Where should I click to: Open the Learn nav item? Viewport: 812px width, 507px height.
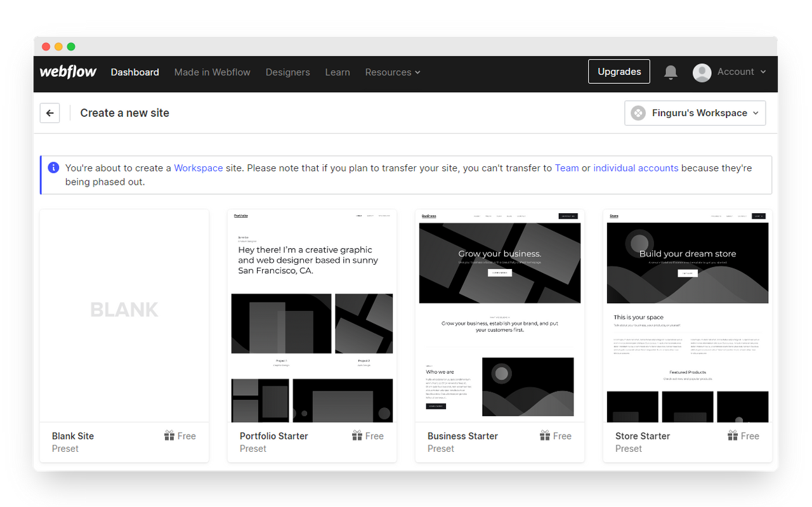pyautogui.click(x=337, y=72)
